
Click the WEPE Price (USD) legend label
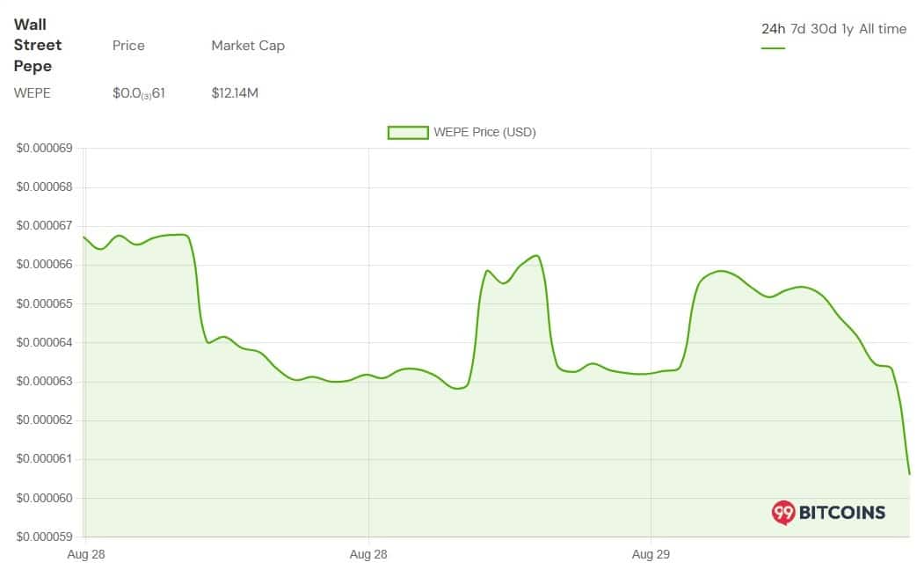pos(484,132)
